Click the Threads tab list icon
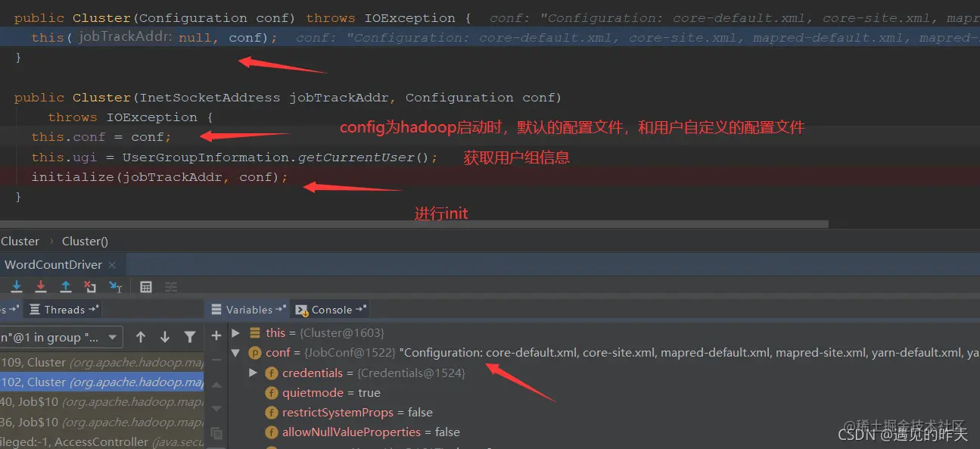Screen dimensions: 980x449 click(35, 310)
